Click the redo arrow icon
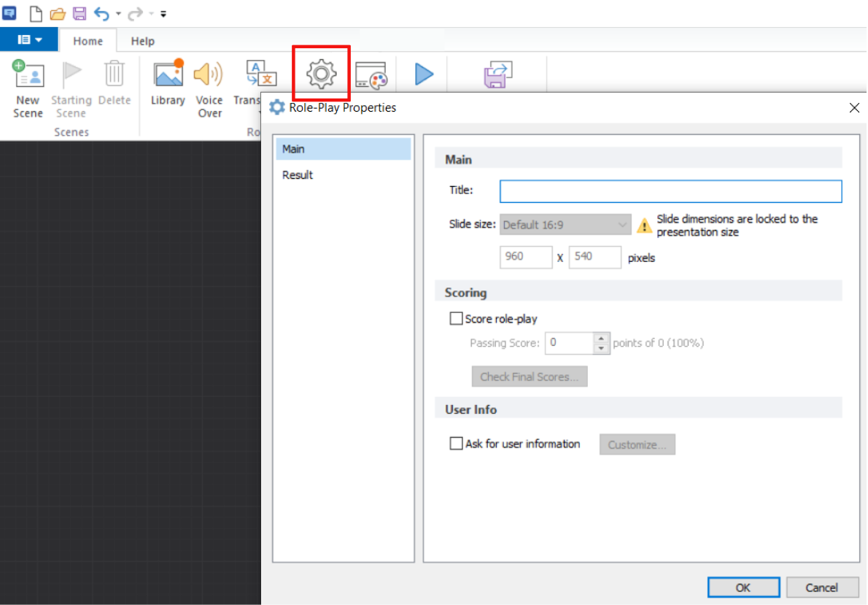Screen dimensions: 868x605 [x=134, y=13]
